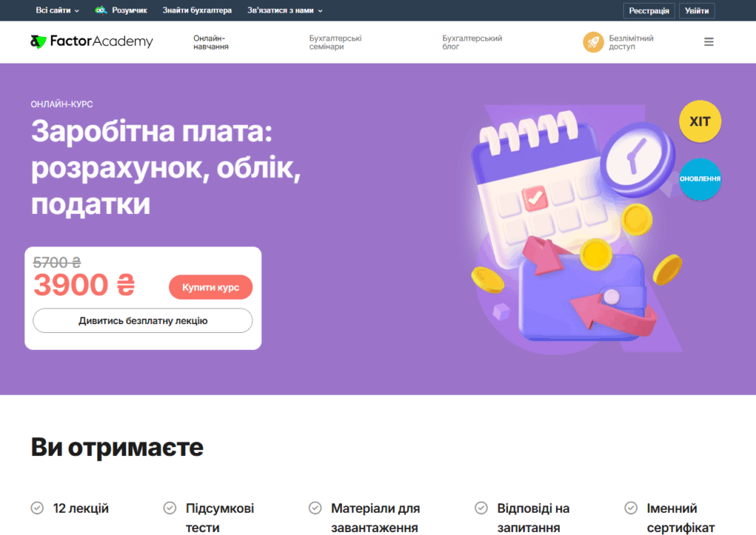Screen dimensions: 756x535
Task: Click the checkmark icon beside 12 лекцій
Action: [37, 508]
